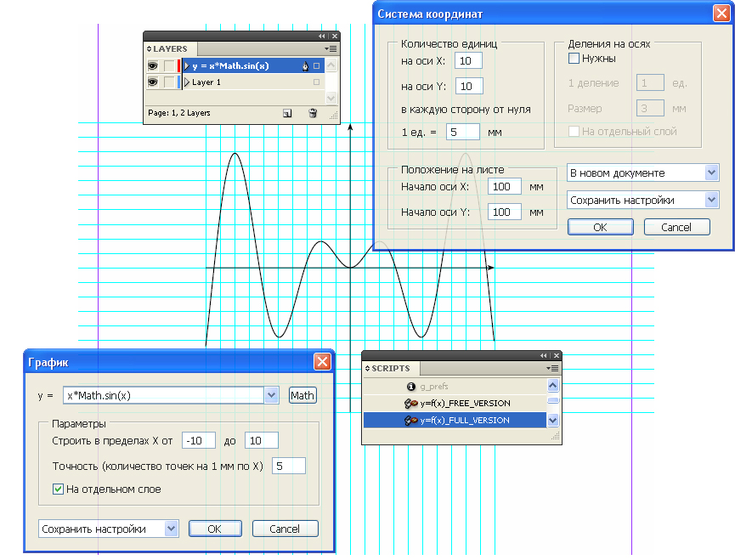Close the Система координат dialog

721,13
